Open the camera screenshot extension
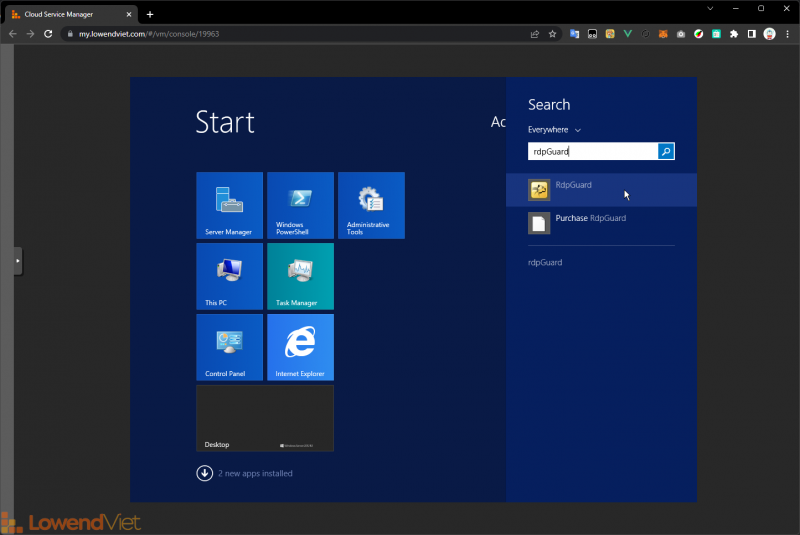 [681, 34]
